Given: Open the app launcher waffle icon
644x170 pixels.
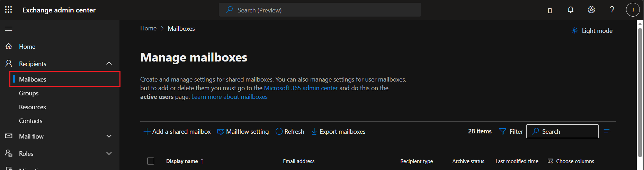Looking at the screenshot, I should click(9, 10).
